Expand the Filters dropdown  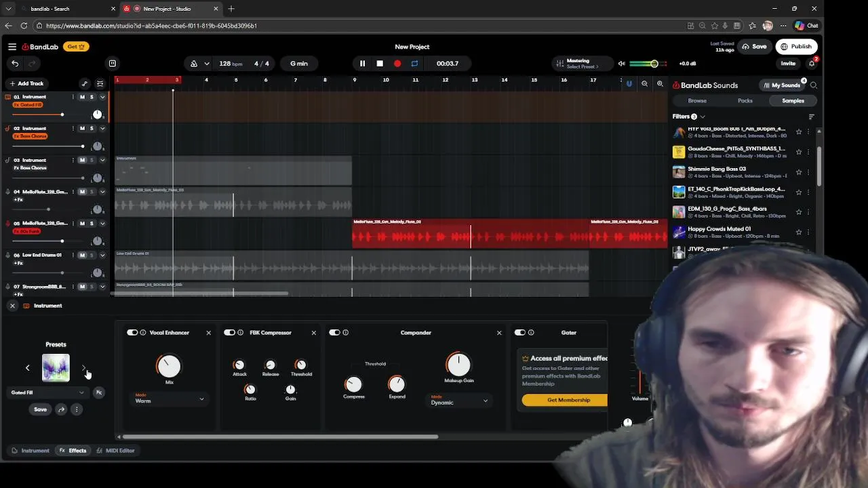(x=688, y=117)
